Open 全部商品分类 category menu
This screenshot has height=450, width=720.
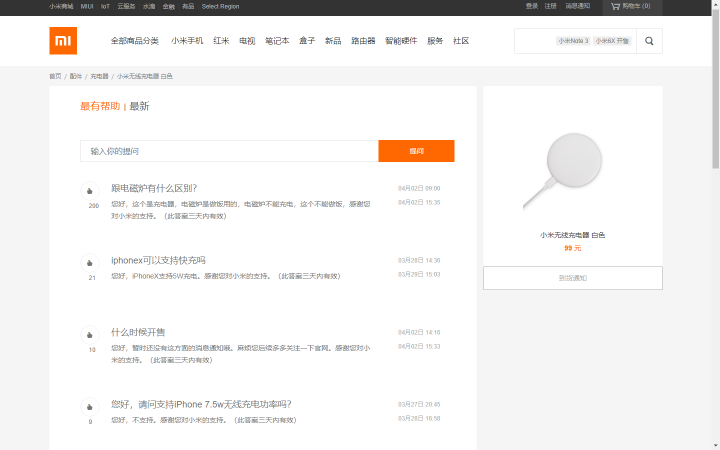click(135, 41)
